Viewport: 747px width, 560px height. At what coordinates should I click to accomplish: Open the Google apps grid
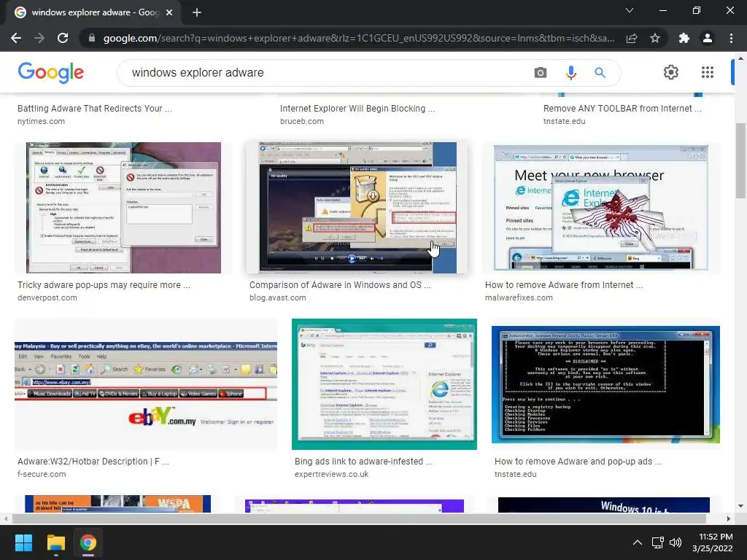point(708,72)
